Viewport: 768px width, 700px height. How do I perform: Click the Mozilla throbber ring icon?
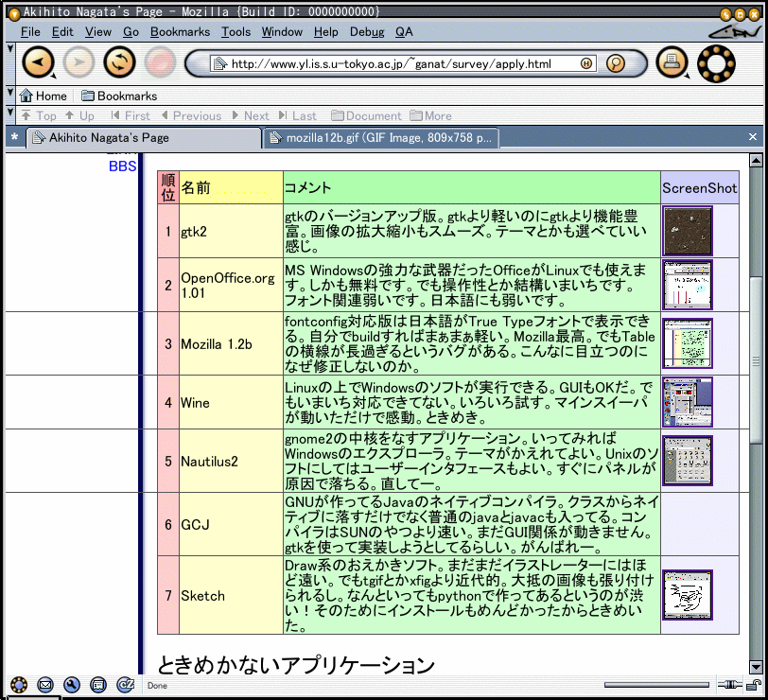pyautogui.click(x=716, y=63)
